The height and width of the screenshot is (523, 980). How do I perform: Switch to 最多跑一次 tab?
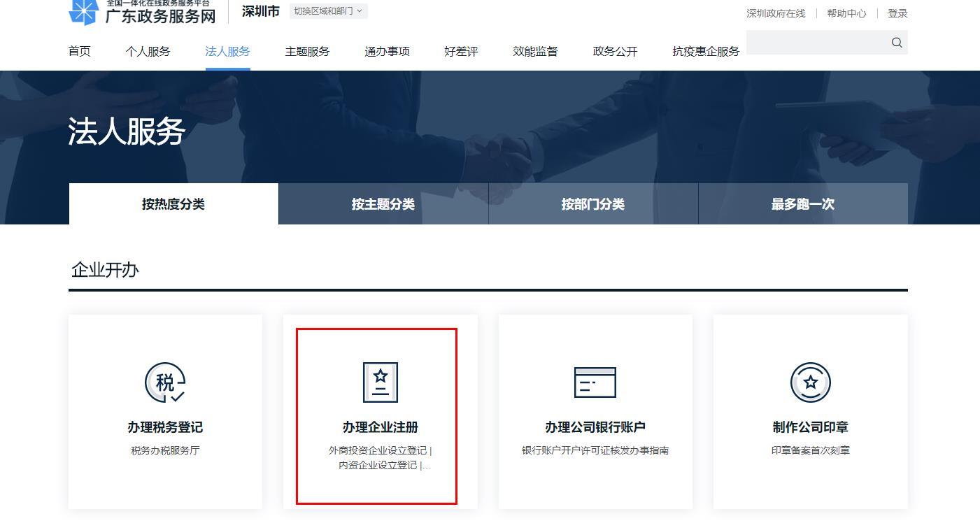803,204
